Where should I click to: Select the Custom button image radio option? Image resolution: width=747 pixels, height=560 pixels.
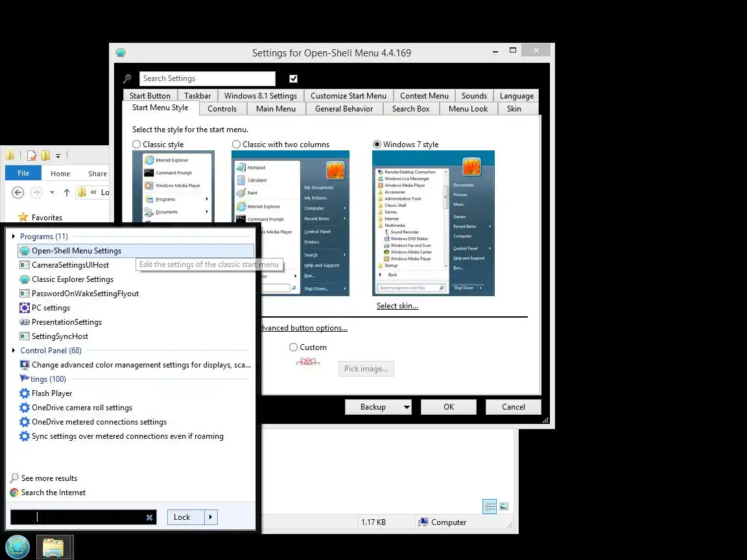294,347
